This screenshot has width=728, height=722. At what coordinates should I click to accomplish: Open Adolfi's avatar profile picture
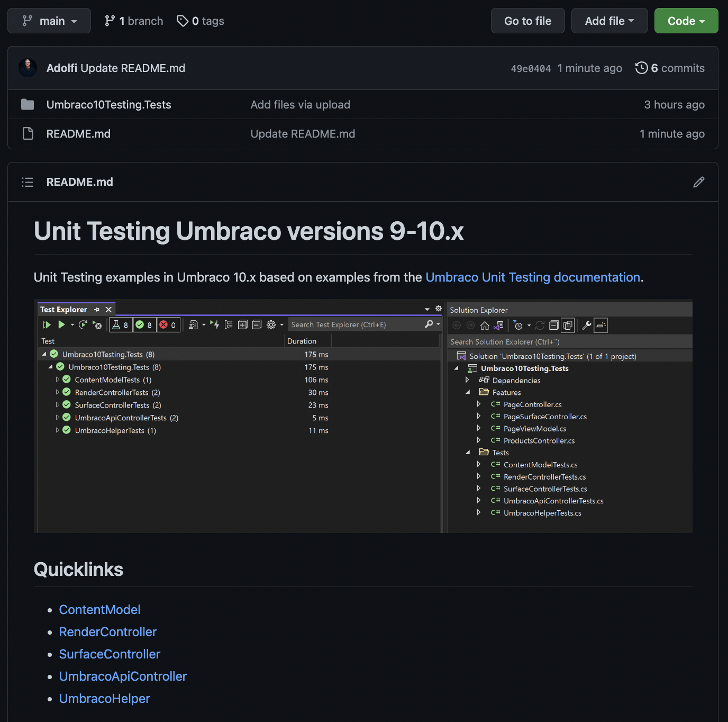[x=28, y=68]
